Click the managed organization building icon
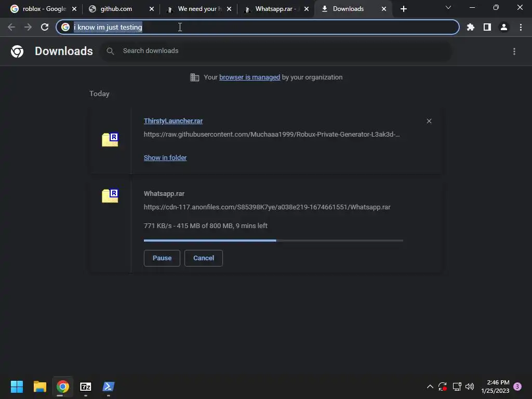Viewport: 532px width, 399px height. click(x=194, y=77)
